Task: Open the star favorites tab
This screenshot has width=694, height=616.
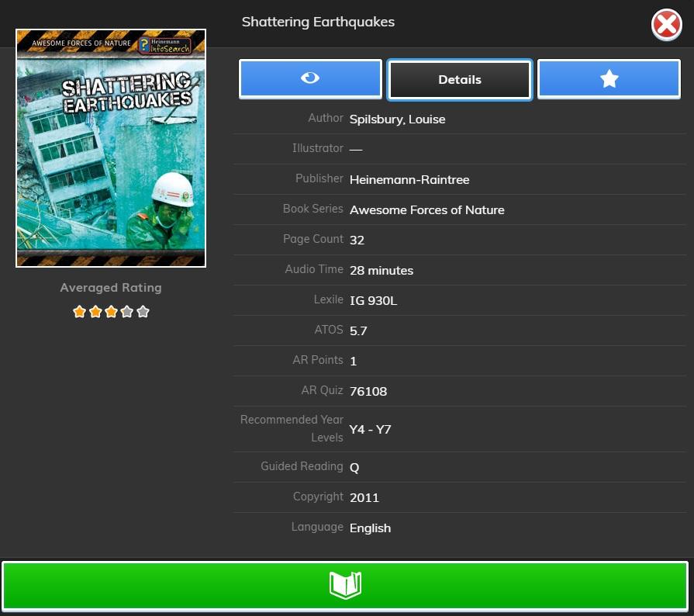Action: click(x=609, y=79)
